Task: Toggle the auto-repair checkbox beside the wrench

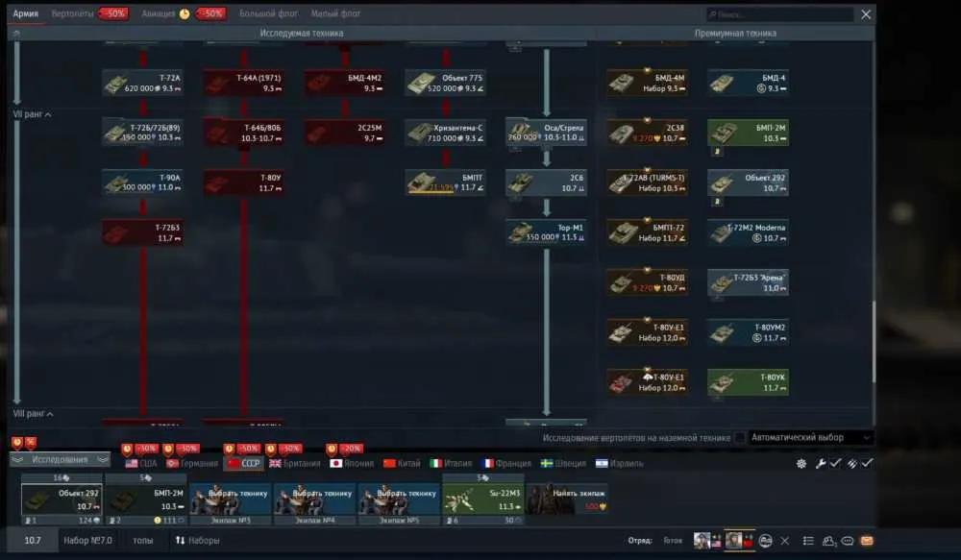Action: [835, 464]
